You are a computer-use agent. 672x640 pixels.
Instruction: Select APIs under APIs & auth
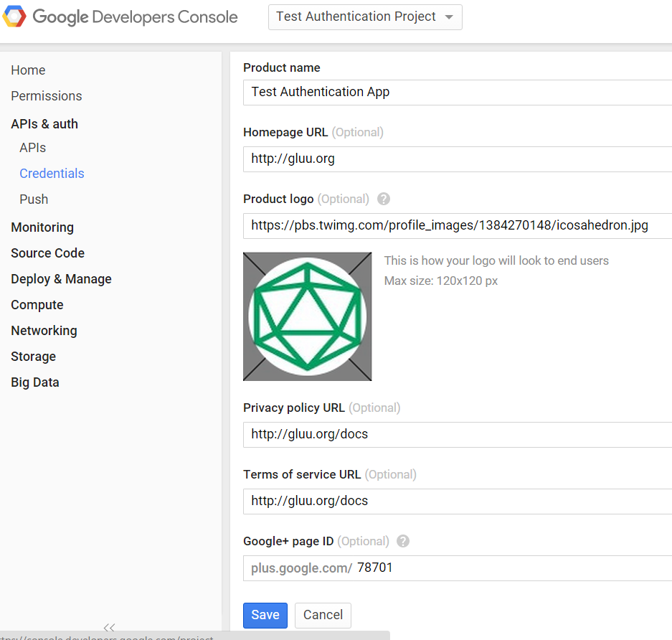coord(33,148)
